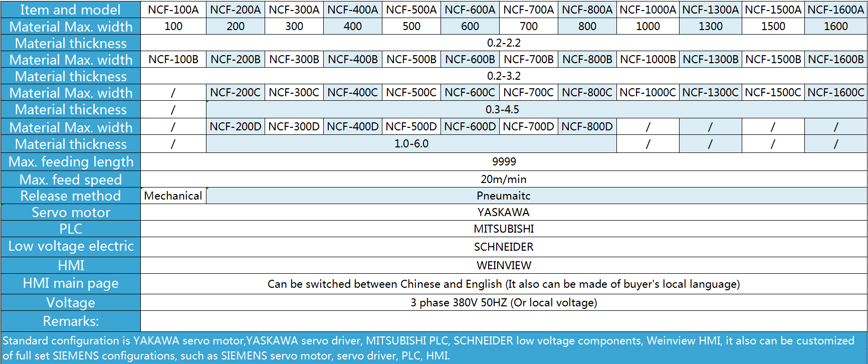Click the NCF-700C cell
Viewport: 868px width, 364px height.
[529, 92]
